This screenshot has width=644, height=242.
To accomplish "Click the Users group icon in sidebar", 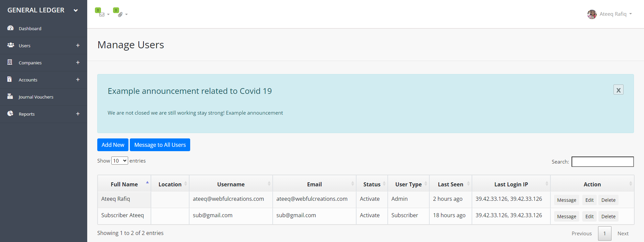I will point(10,45).
